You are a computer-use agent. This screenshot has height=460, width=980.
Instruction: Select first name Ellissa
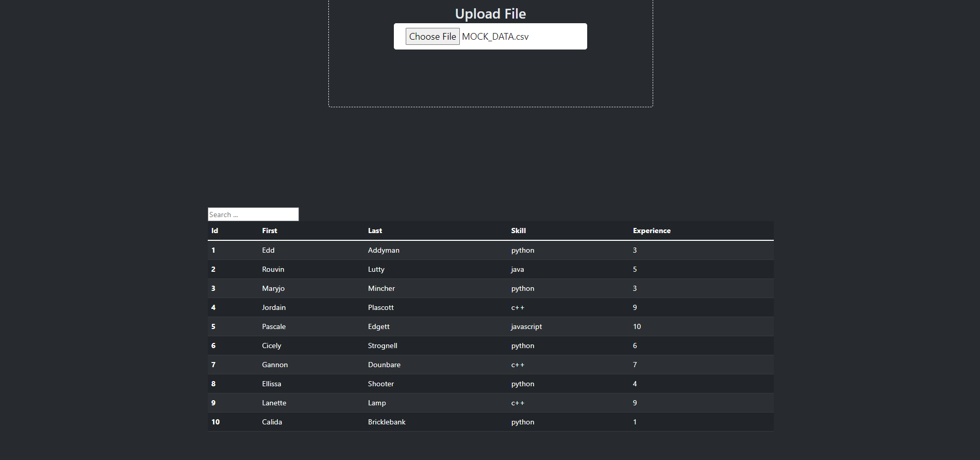272,384
